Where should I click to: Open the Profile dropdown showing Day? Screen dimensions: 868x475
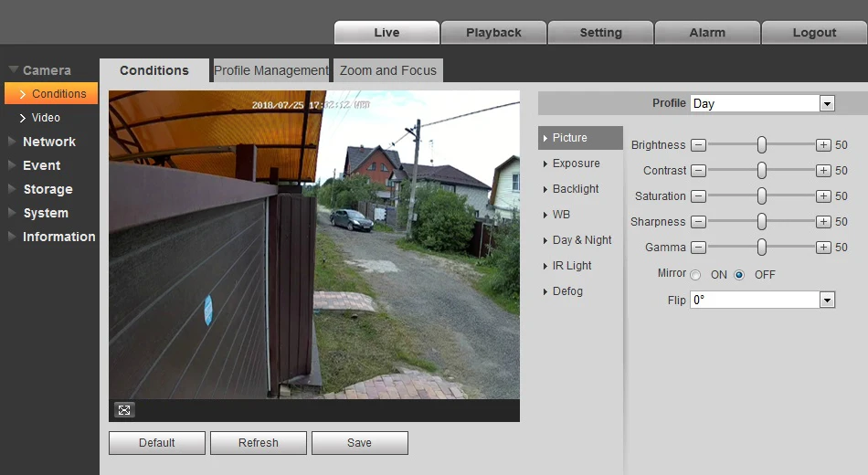coord(762,103)
